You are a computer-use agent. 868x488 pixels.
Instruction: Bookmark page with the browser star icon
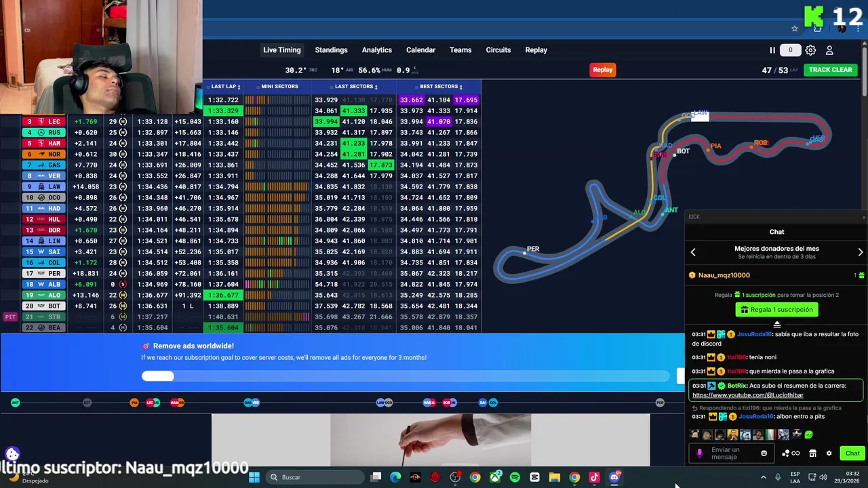click(x=795, y=28)
